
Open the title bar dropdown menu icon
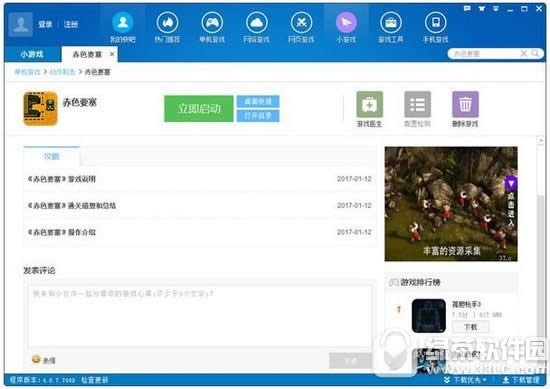496,9
